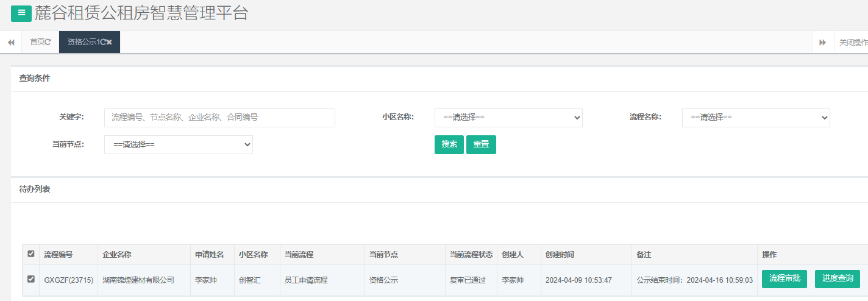Click the 湖南锦煌建材有限公司 cell
The height and width of the screenshot is (301, 868).
coord(138,280)
